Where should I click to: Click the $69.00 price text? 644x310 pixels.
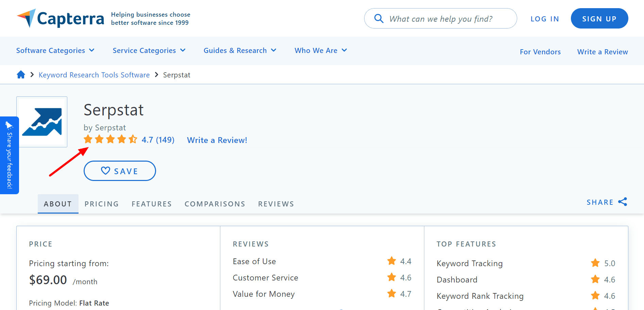(48, 280)
